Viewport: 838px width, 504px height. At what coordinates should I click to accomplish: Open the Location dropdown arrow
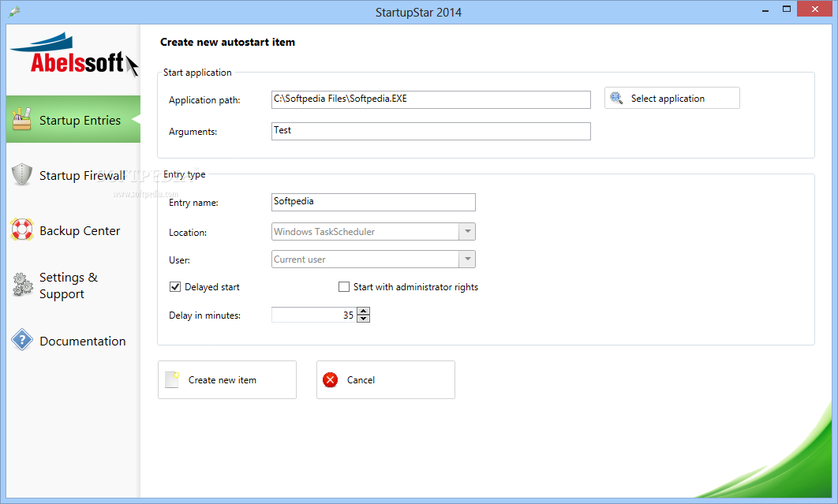pyautogui.click(x=467, y=231)
